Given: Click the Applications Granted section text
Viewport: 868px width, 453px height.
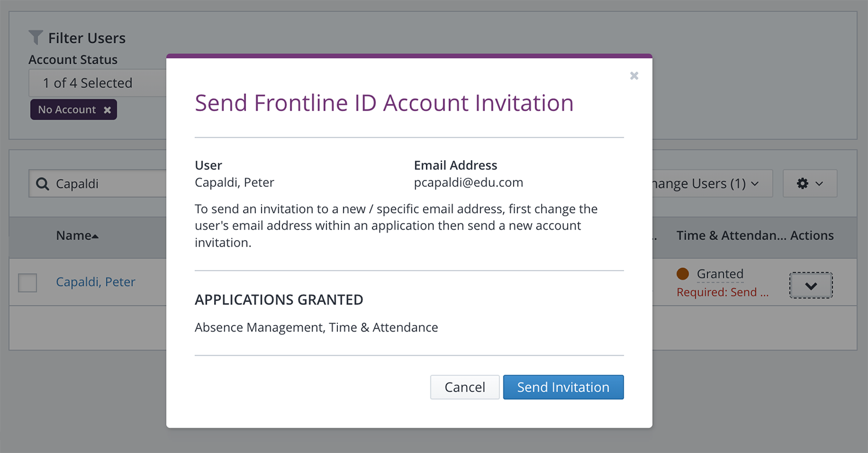Looking at the screenshot, I should tap(279, 300).
